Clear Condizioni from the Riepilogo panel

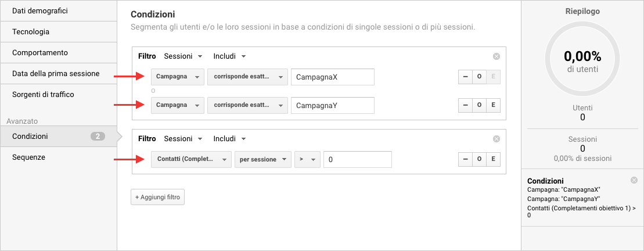[634, 181]
